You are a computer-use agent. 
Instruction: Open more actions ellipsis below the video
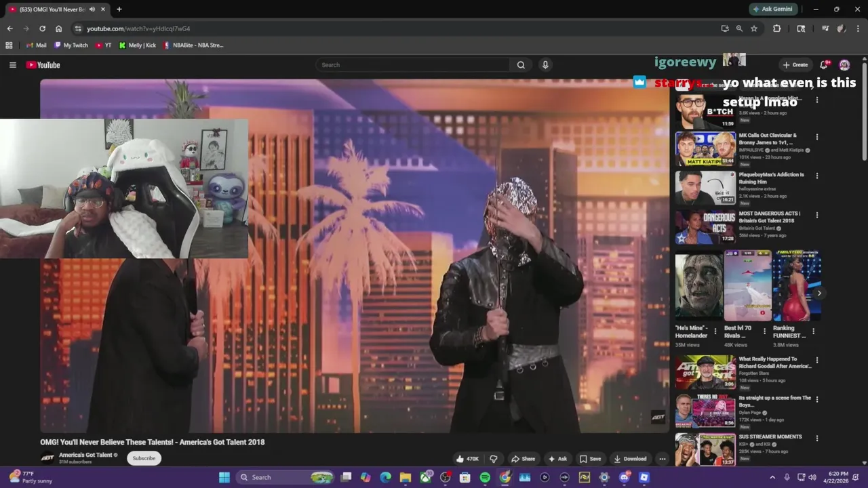pos(663,459)
